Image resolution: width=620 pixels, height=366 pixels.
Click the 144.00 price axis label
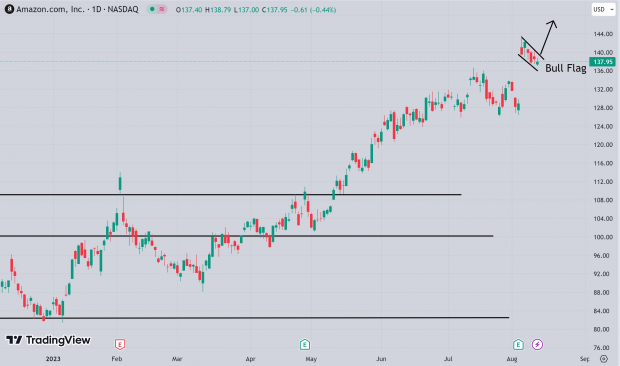(x=603, y=34)
